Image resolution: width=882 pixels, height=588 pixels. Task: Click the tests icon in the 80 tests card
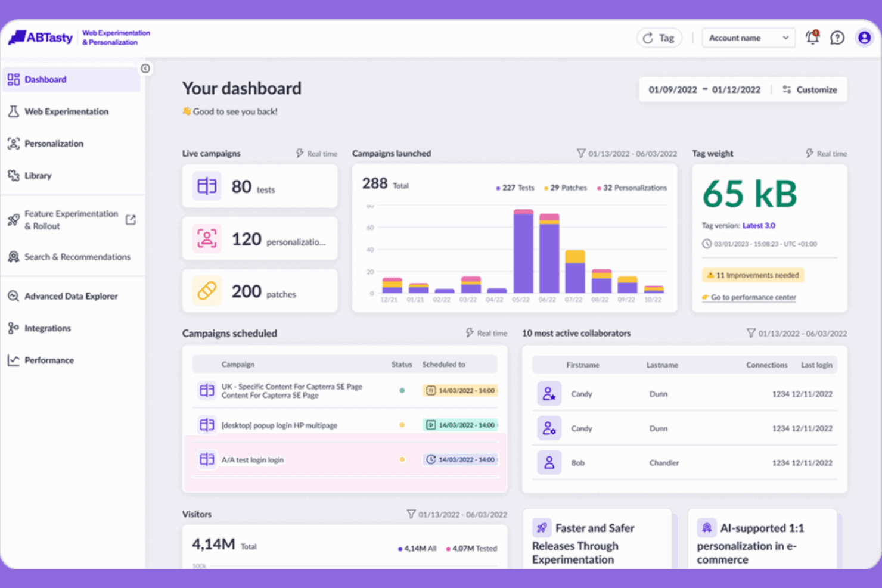[x=207, y=186]
